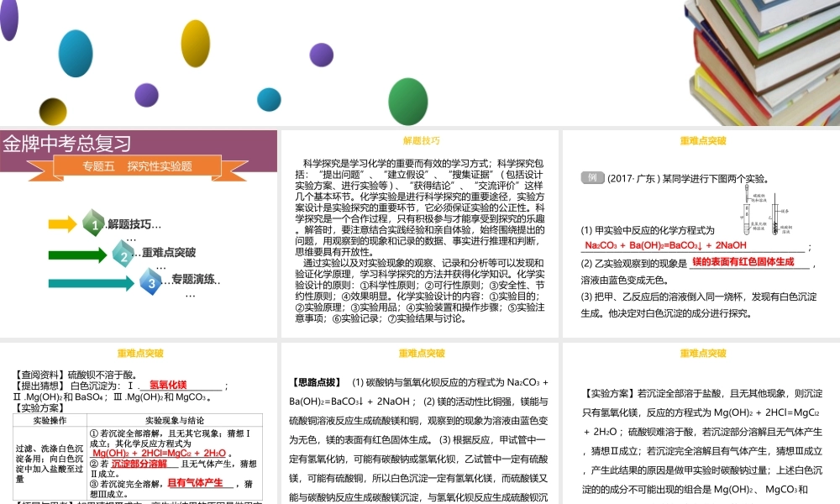The height and width of the screenshot is (504, 840).
Task: Click the title 金牌中考总复习
Action: 67,144
